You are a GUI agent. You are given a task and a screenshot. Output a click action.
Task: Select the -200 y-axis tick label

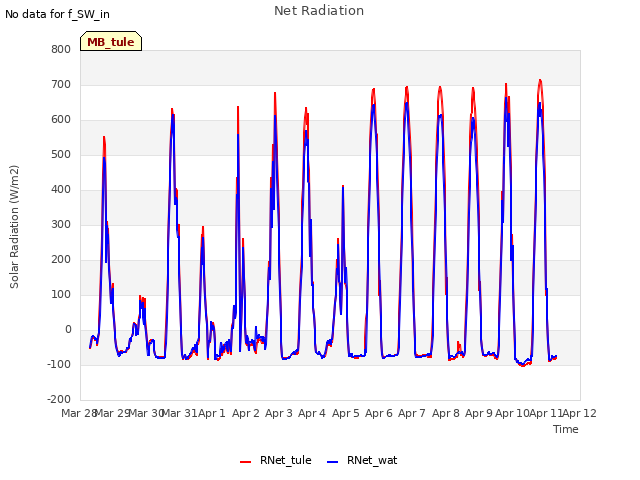pyautogui.click(x=59, y=399)
